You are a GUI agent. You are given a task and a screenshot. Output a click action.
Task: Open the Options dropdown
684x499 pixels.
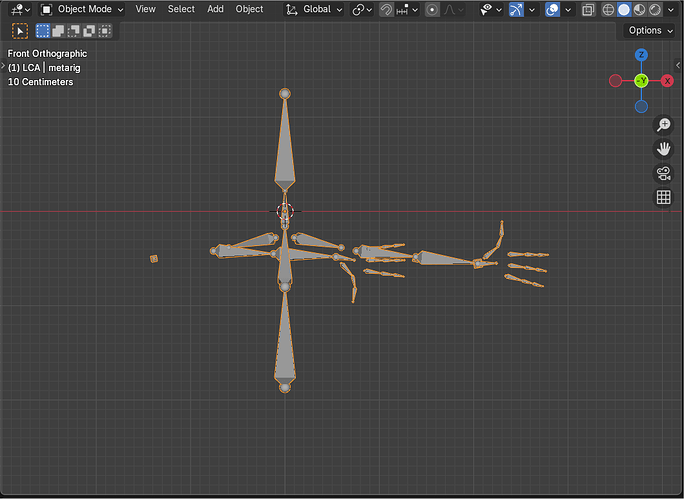click(650, 31)
